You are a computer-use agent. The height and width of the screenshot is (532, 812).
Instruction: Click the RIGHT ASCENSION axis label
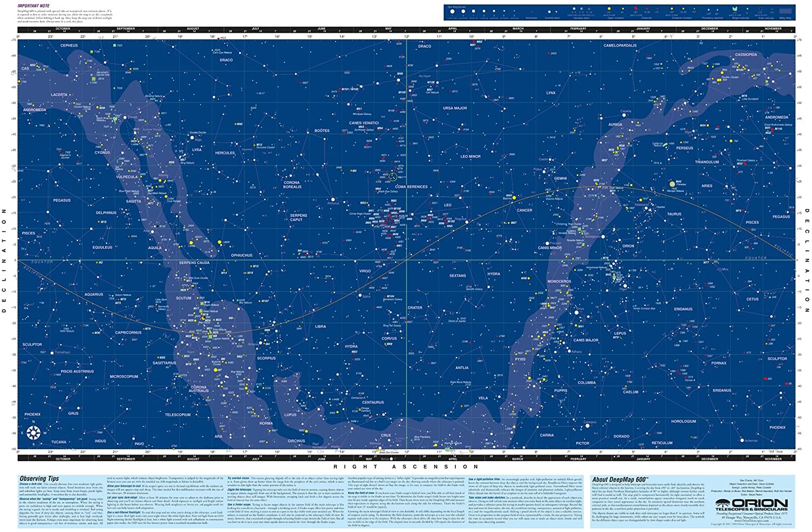(406, 466)
